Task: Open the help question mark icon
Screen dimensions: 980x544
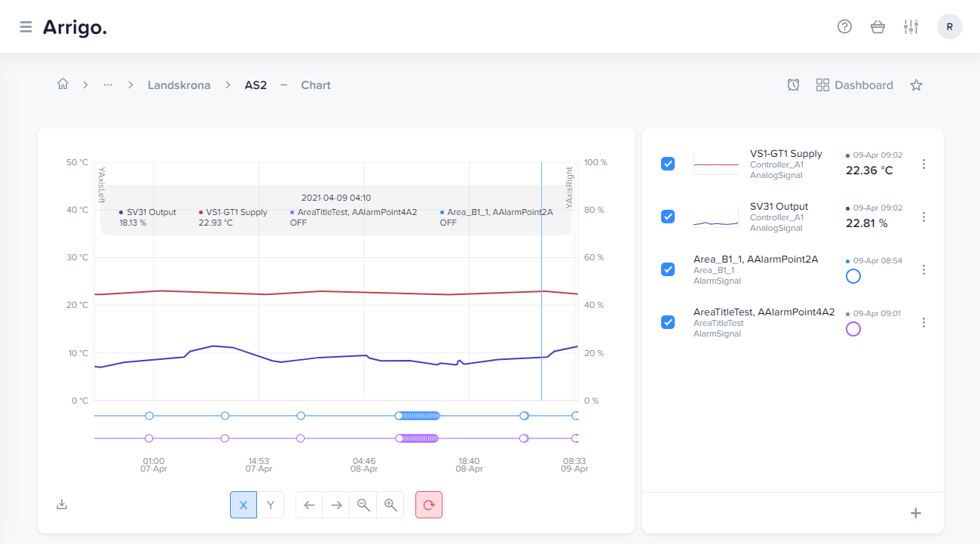Action: click(844, 27)
